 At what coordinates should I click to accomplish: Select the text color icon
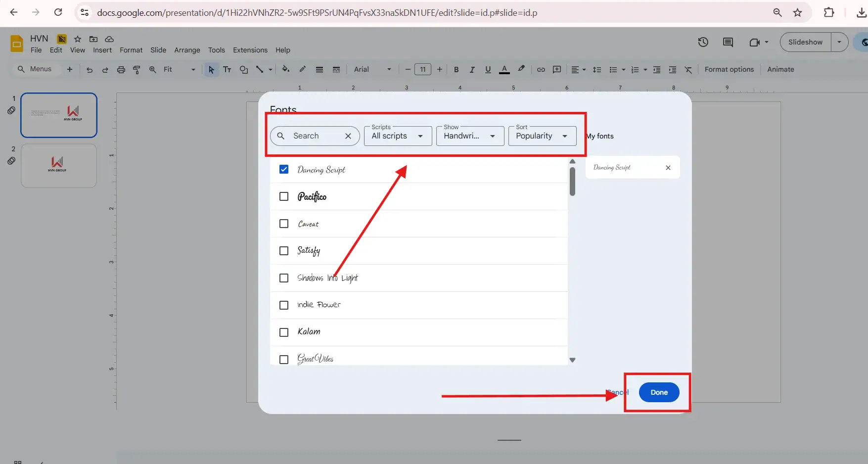pyautogui.click(x=504, y=69)
